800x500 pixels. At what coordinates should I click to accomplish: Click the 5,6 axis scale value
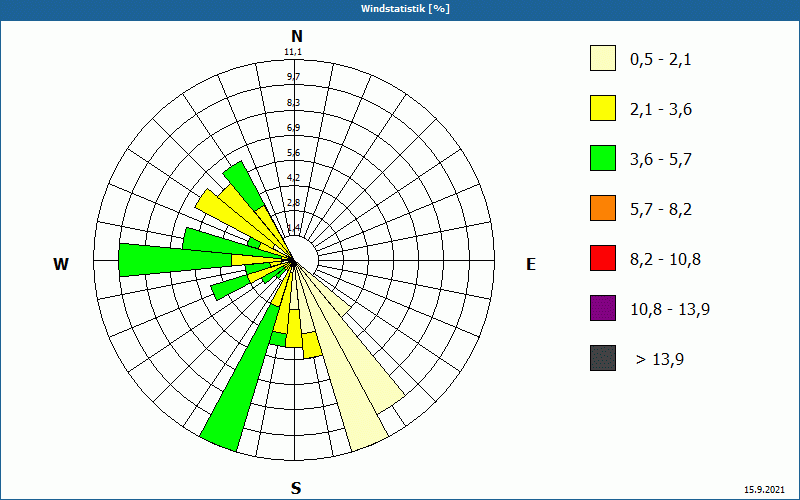293,153
